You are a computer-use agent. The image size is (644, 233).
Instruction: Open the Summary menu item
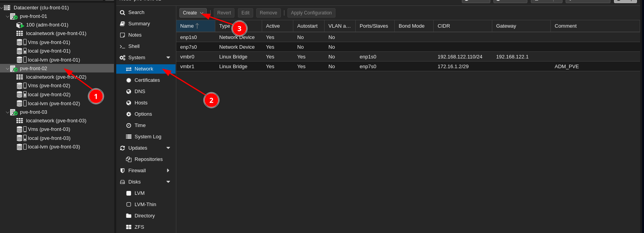pos(139,24)
